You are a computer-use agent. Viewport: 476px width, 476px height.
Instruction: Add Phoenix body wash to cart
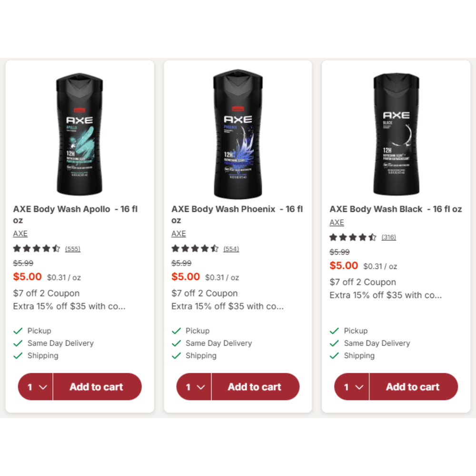[x=255, y=387]
